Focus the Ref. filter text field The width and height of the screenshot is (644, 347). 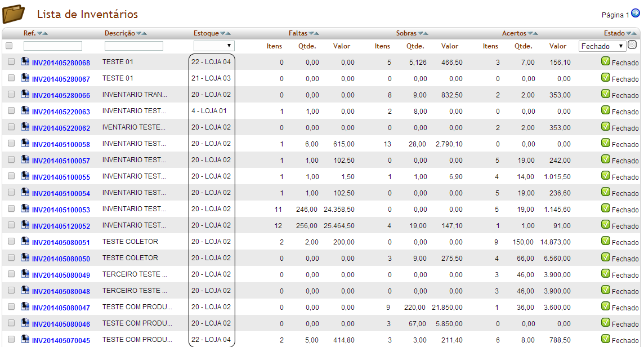(53, 46)
